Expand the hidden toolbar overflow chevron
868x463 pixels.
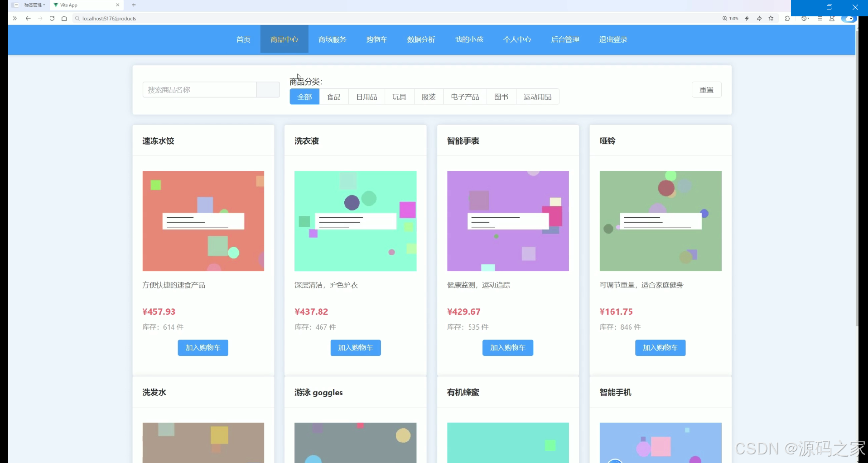point(15,19)
